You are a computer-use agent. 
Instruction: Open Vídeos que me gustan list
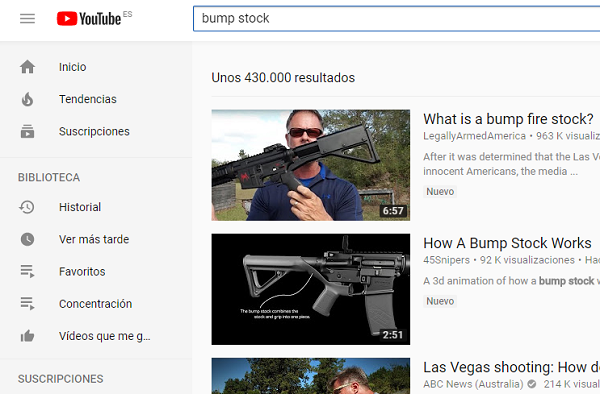pyautogui.click(x=96, y=336)
